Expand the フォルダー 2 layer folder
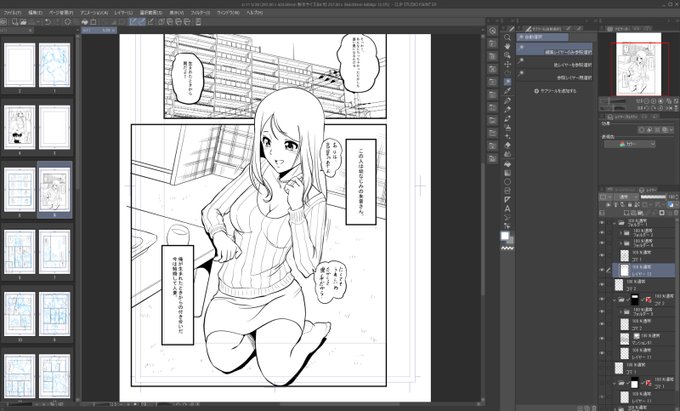 621,232
